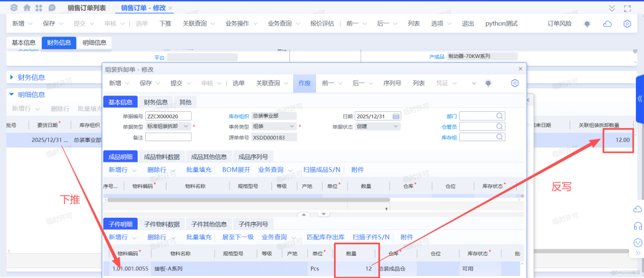
Task: Click 序列号 in 组装拆卸单 toolbar
Action: tap(392, 83)
